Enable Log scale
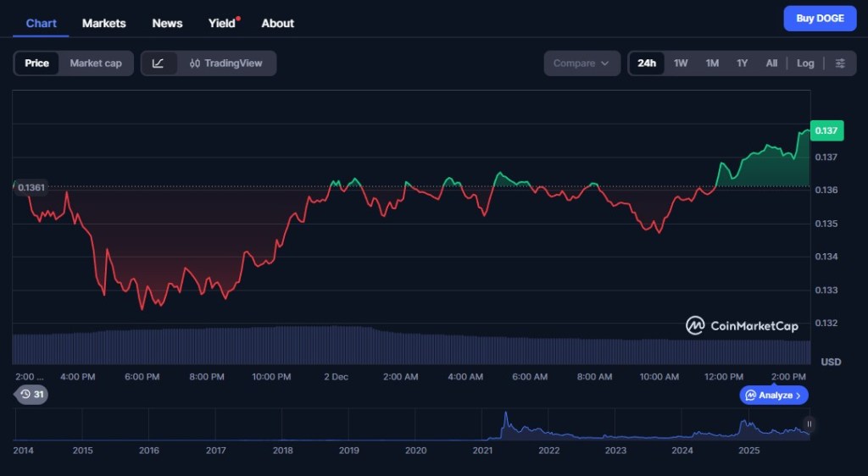Image resolution: width=868 pixels, height=476 pixels. tap(805, 63)
